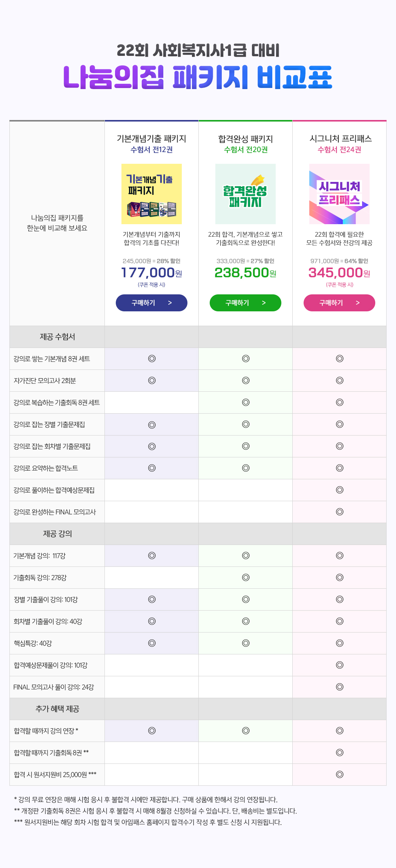Select the 기본개념기출 패키지 column title
The image size is (396, 868).
tap(152, 139)
